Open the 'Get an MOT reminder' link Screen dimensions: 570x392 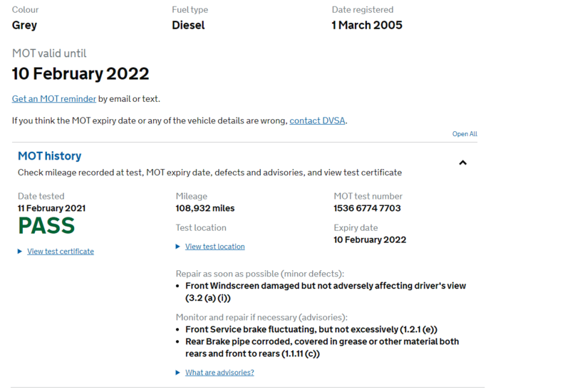[54, 98]
